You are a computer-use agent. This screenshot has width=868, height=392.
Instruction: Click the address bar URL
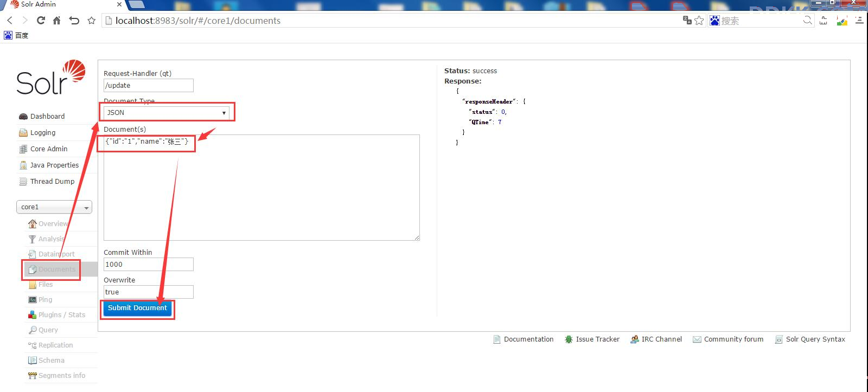(198, 21)
